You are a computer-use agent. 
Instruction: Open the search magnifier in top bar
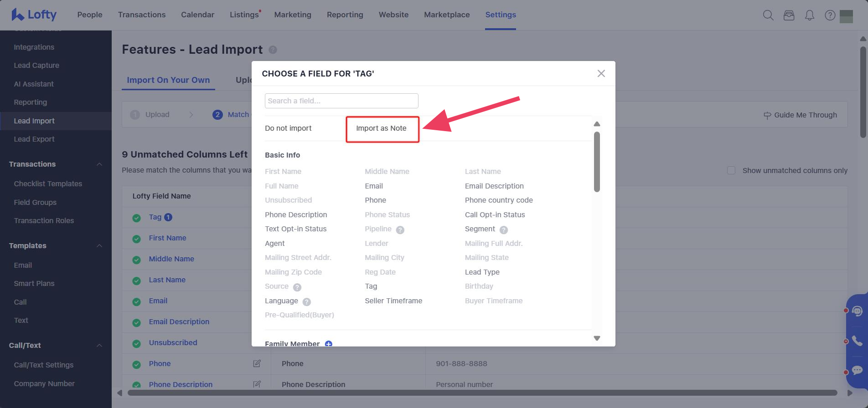click(x=768, y=15)
